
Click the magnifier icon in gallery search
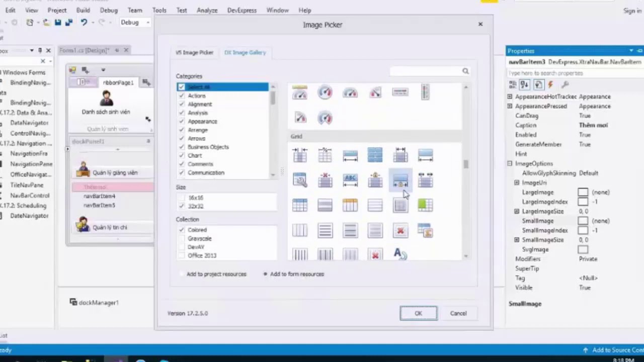click(x=465, y=71)
